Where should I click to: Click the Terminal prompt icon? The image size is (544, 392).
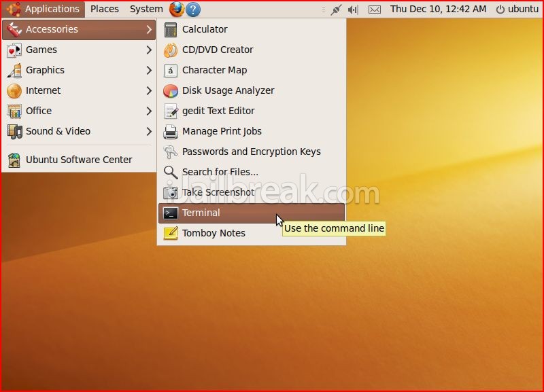click(x=171, y=213)
